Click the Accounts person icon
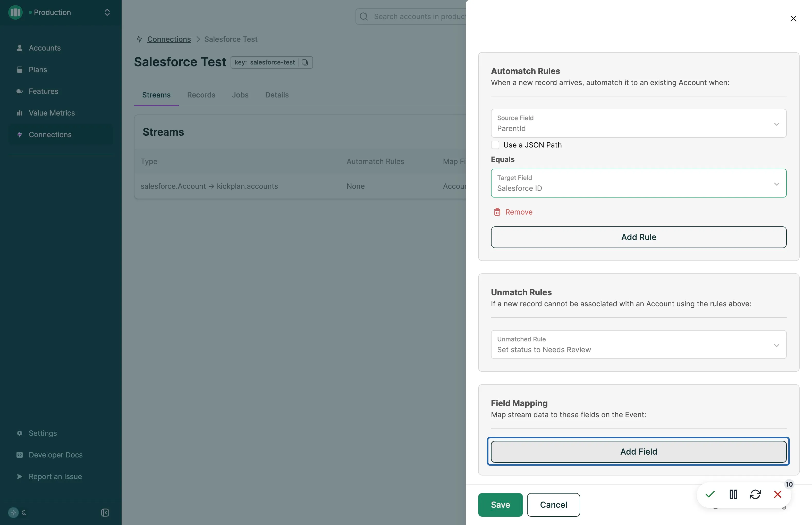The image size is (812, 525). 19,48
